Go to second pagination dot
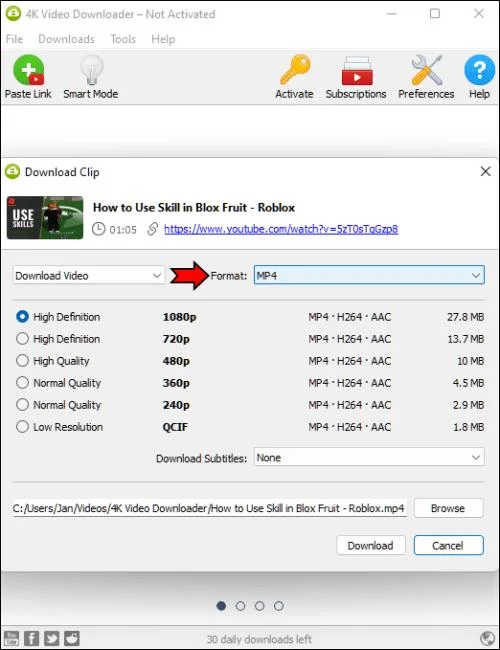This screenshot has width=500, height=650. [x=240, y=606]
